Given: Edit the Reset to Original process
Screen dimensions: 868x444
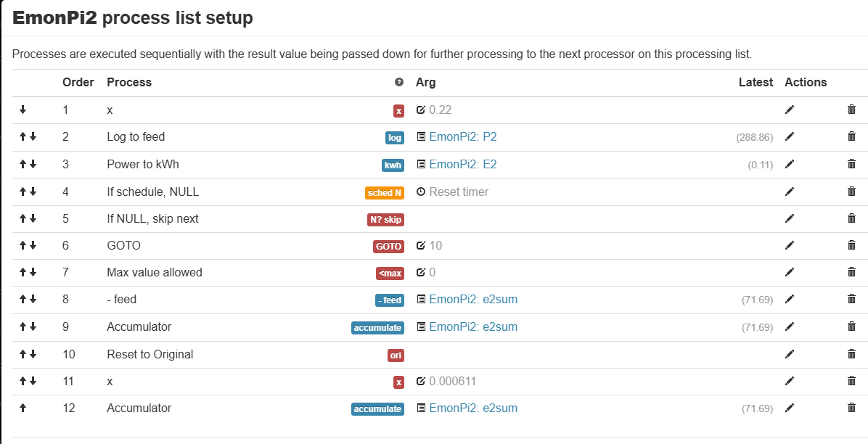Looking at the screenshot, I should (x=790, y=354).
